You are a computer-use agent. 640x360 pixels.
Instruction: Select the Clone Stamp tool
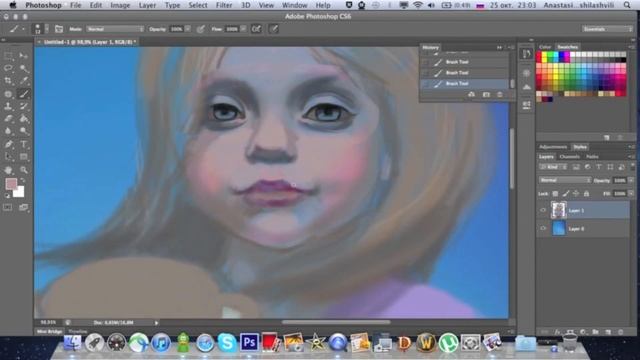coord(8,107)
